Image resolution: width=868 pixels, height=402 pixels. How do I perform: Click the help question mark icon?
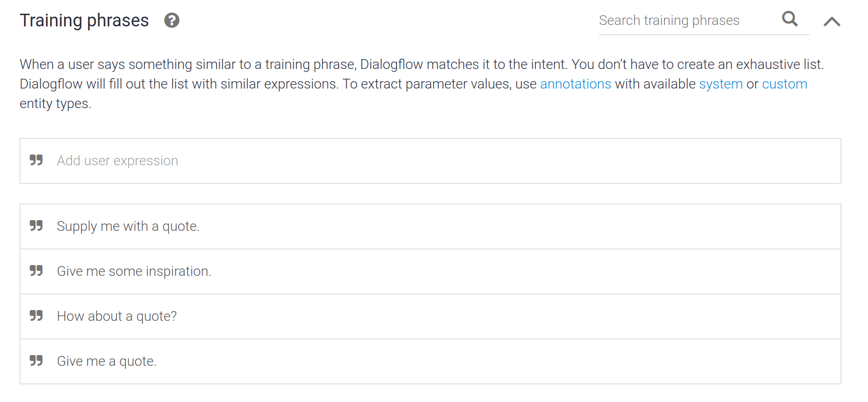pyautogui.click(x=172, y=21)
